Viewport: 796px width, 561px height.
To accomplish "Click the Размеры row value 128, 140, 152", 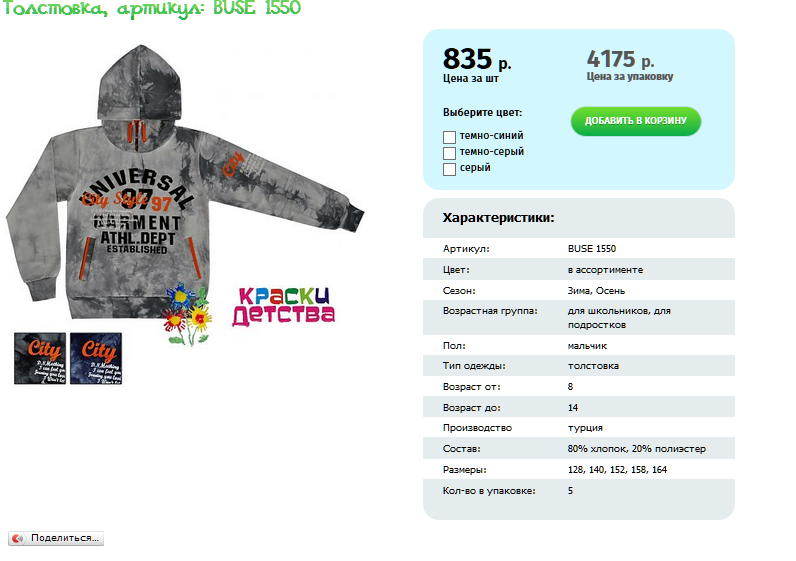I will click(x=617, y=470).
